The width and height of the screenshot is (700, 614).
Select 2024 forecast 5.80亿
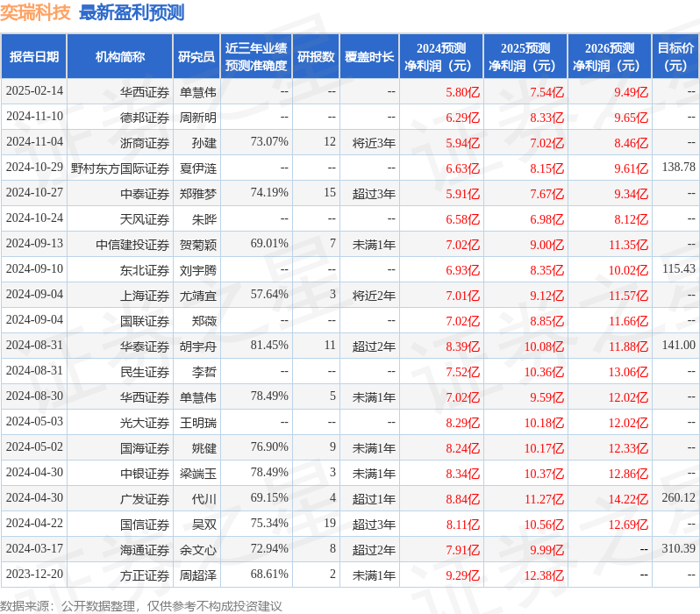point(462,92)
